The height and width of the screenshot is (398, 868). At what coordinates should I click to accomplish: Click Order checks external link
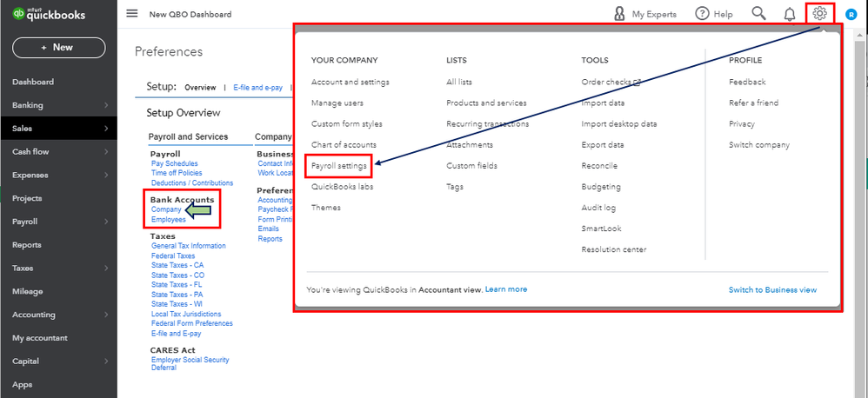(x=611, y=82)
